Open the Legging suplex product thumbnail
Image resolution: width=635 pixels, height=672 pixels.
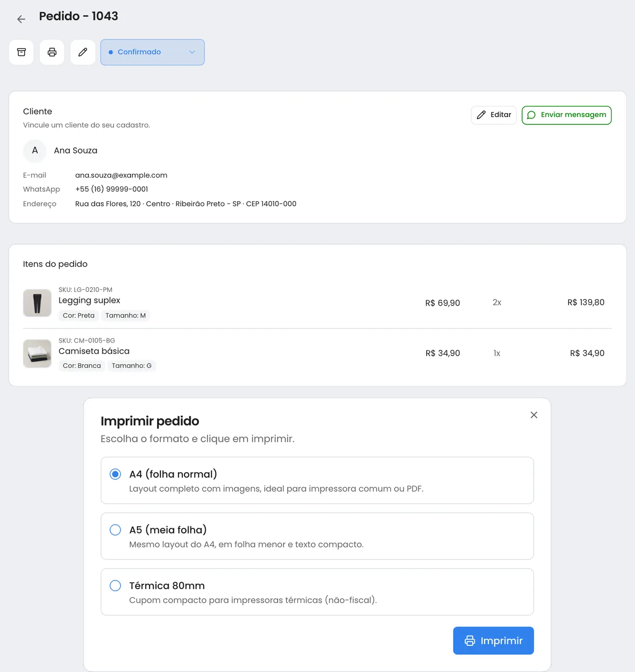(x=37, y=303)
